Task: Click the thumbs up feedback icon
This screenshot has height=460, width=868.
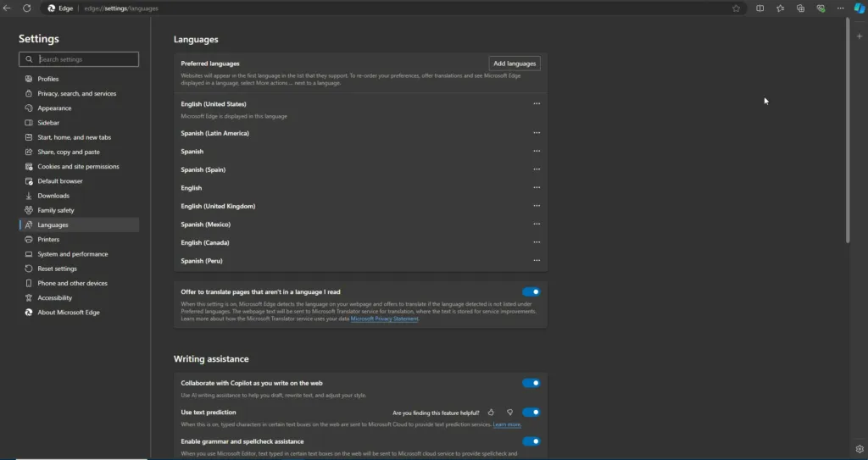Action: pos(491,413)
